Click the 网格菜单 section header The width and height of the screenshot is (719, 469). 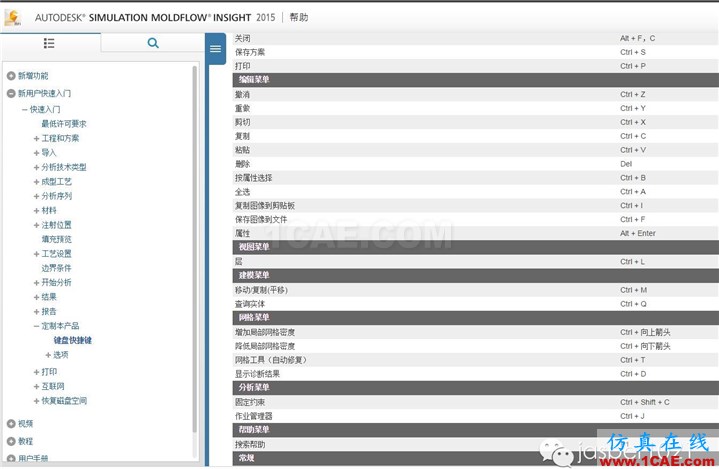pos(476,317)
